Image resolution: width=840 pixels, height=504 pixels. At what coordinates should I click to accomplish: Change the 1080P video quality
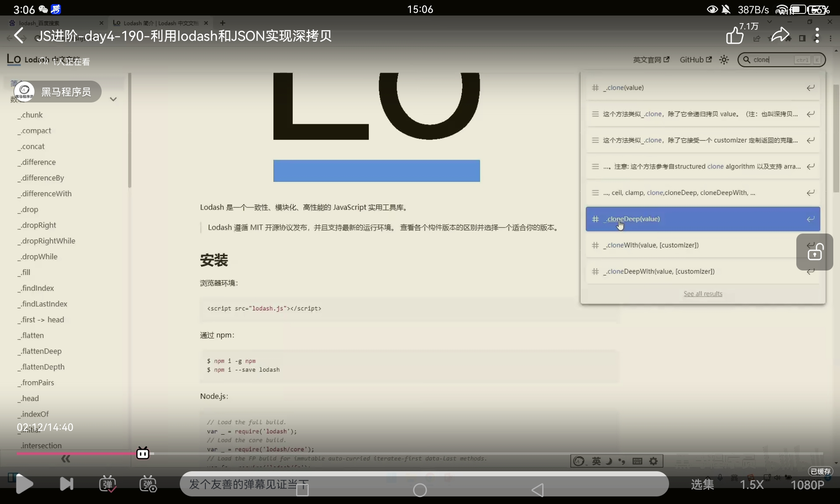point(807,485)
